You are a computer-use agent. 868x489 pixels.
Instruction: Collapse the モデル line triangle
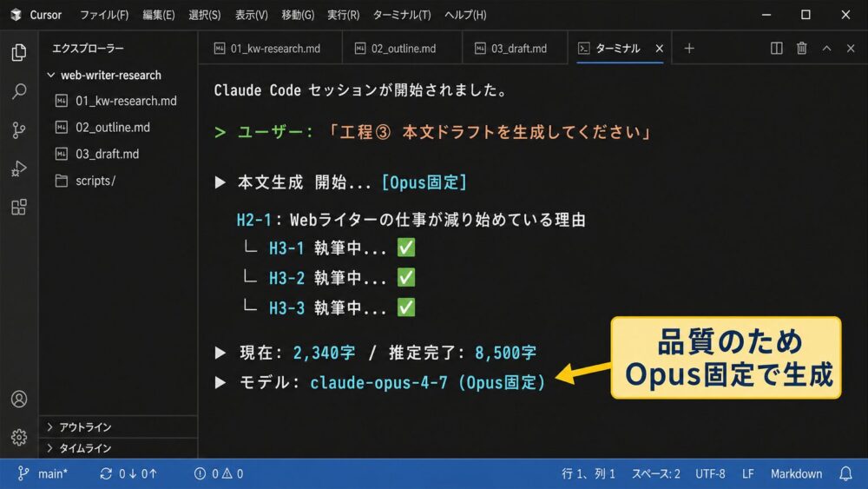[220, 382]
